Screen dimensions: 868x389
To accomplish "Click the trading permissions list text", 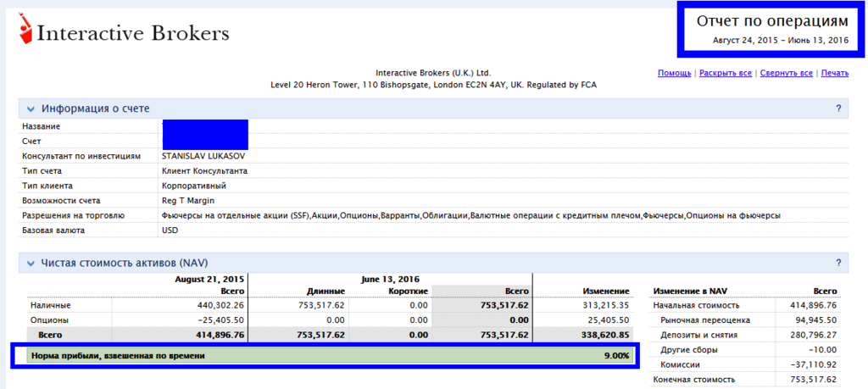I will (x=471, y=215).
